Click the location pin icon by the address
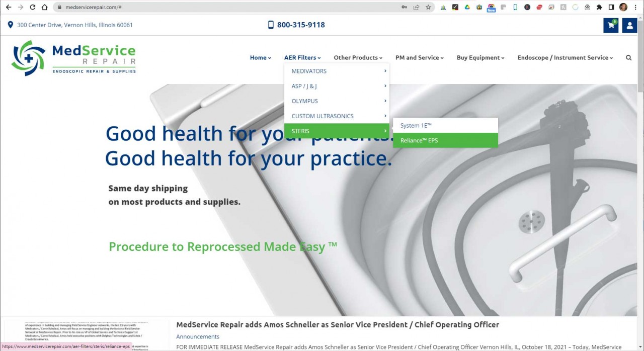Viewport: 644px width, 351px height. coord(11,25)
